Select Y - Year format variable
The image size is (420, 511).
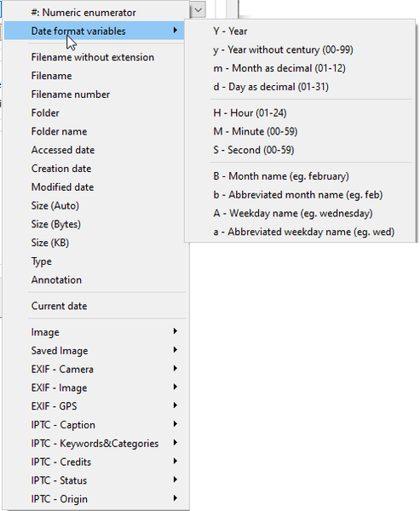[x=301, y=31]
